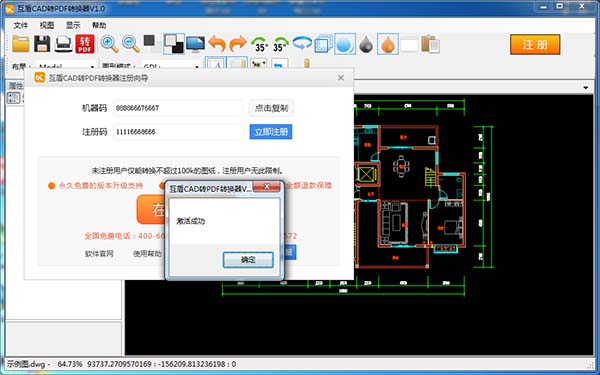Image resolution: width=600 pixels, height=375 pixels.
Task: Open the layout Model dropdown
Action: [x=66, y=66]
